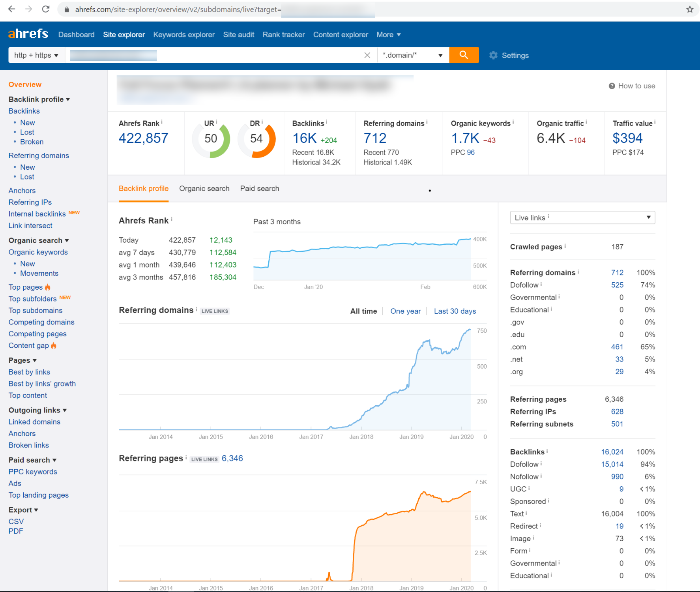This screenshot has width=700, height=592.
Task: Select the All time chart range
Action: [363, 311]
